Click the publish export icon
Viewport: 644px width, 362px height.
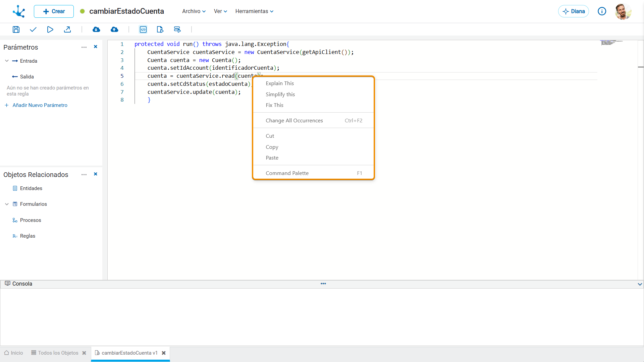[67, 29]
